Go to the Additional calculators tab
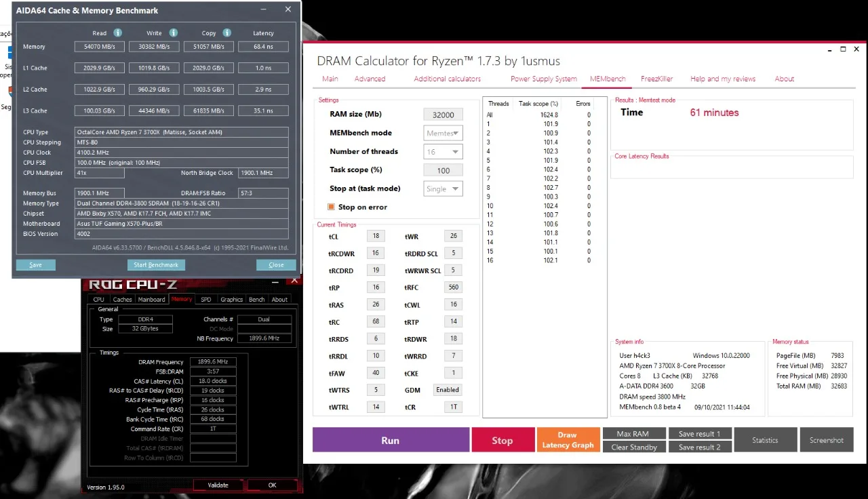This screenshot has width=868, height=499. 448,79
